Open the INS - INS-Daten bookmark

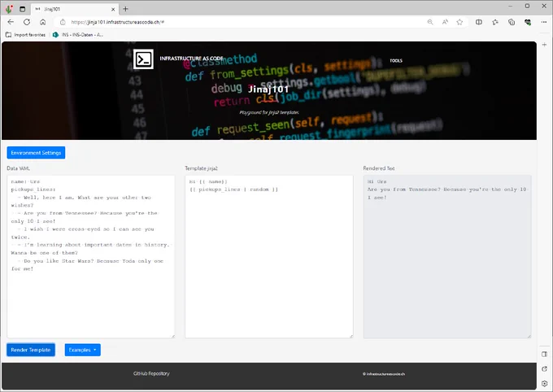pyautogui.click(x=78, y=35)
